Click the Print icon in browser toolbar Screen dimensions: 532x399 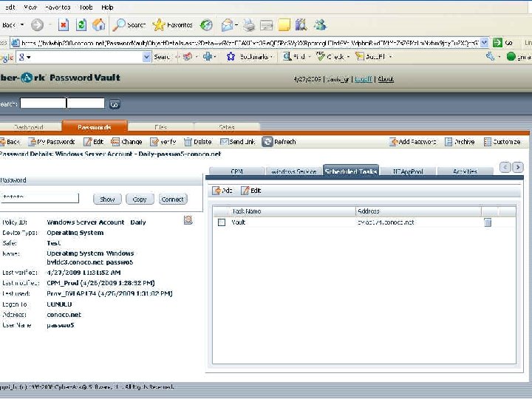pos(249,25)
